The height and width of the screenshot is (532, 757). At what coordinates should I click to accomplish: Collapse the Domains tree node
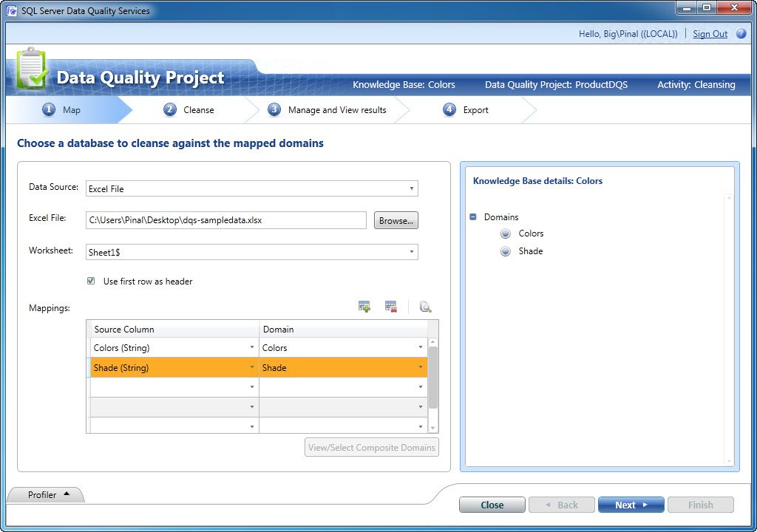473,217
